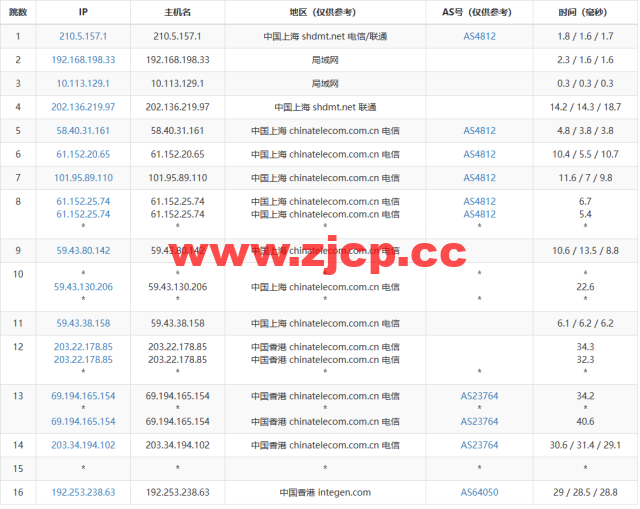Select hostname cell 192.253.238.63
The width and height of the screenshot is (640, 509).
pos(178,493)
